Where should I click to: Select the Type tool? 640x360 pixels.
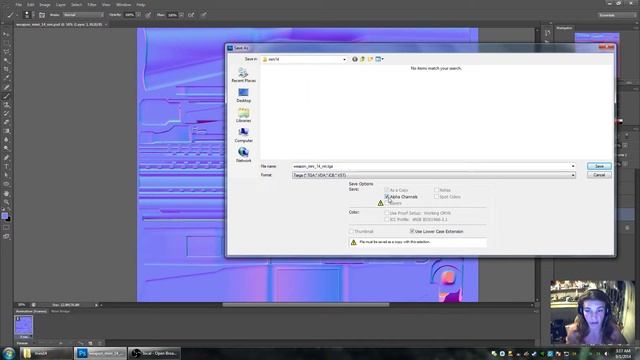point(6,166)
